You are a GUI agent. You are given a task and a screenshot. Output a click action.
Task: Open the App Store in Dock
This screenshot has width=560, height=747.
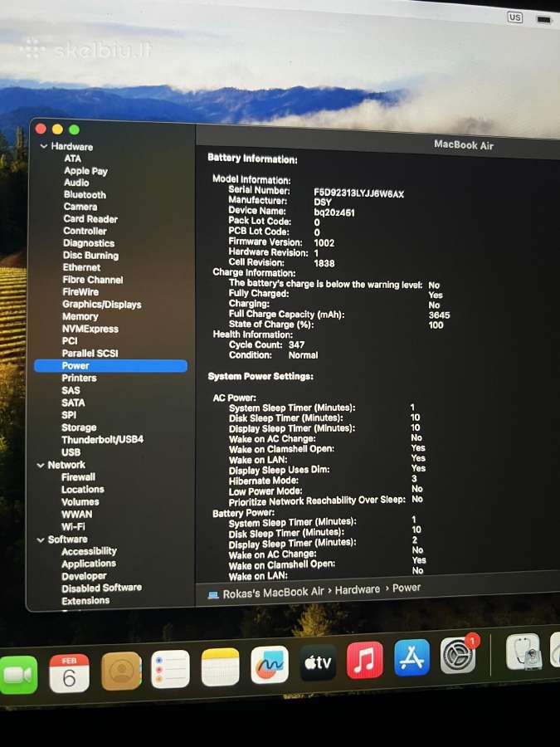point(411,657)
